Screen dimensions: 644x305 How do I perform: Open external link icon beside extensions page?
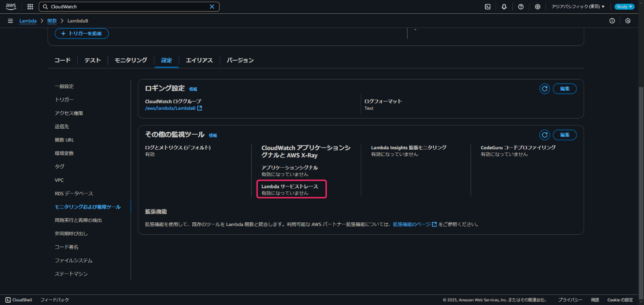(434, 225)
